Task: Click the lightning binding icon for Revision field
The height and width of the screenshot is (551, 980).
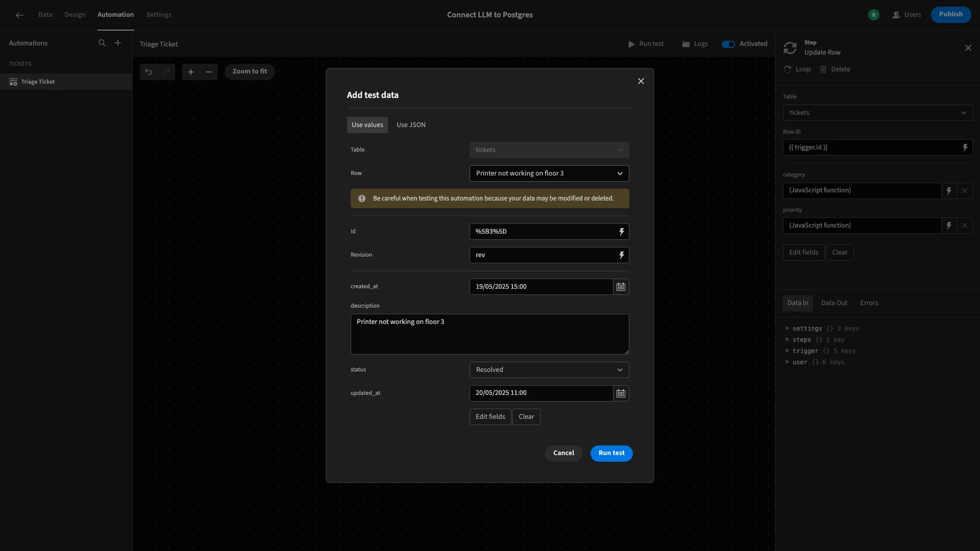Action: pyautogui.click(x=621, y=255)
